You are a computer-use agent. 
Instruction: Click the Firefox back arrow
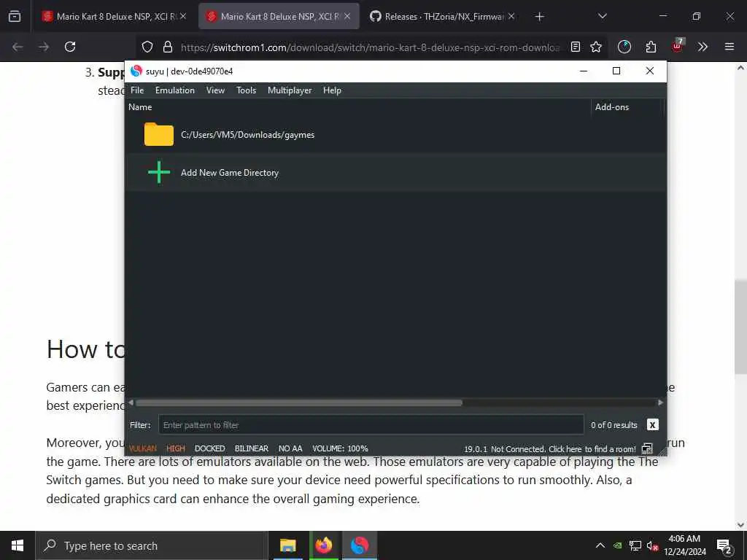[x=18, y=47]
